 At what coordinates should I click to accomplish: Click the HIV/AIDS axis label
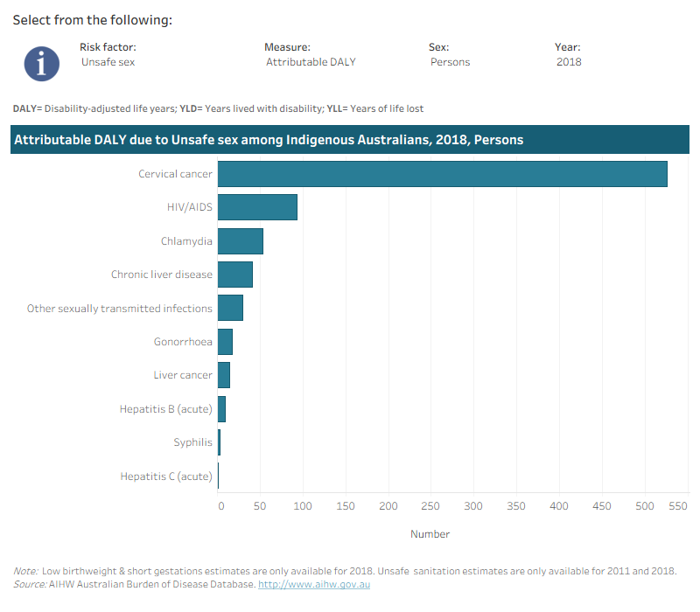tap(190, 207)
